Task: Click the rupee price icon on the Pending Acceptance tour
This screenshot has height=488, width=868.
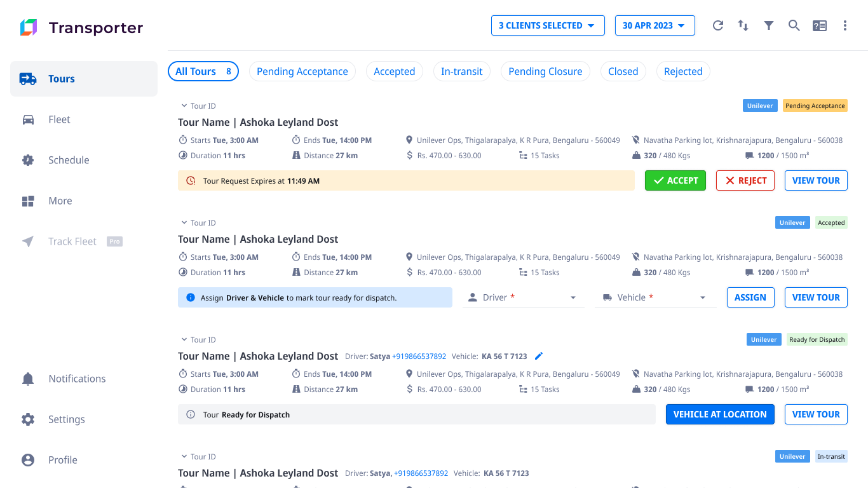Action: tap(409, 156)
